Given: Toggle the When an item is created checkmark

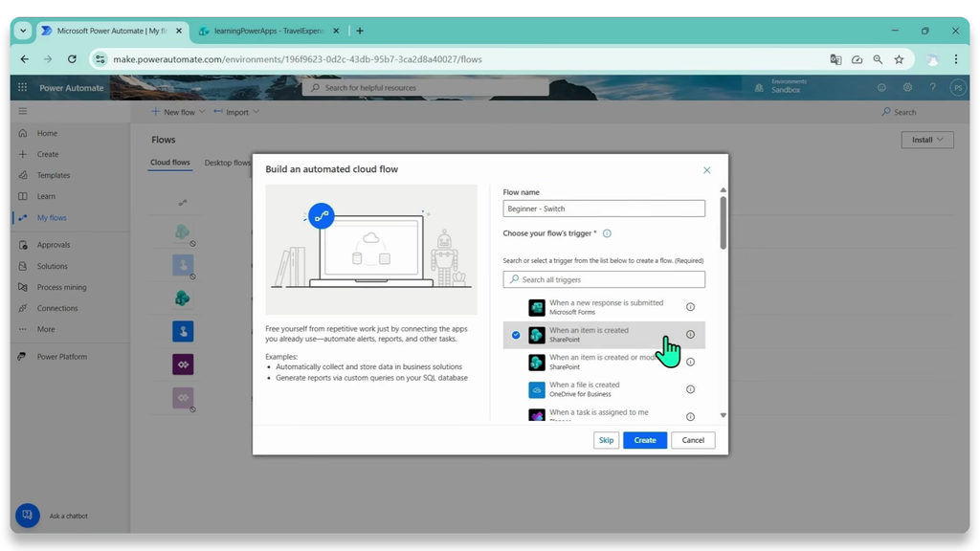Looking at the screenshot, I should (x=516, y=335).
